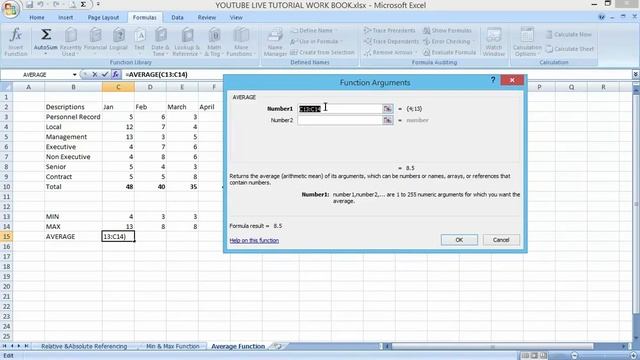Click Trace Precedents

click(x=389, y=31)
